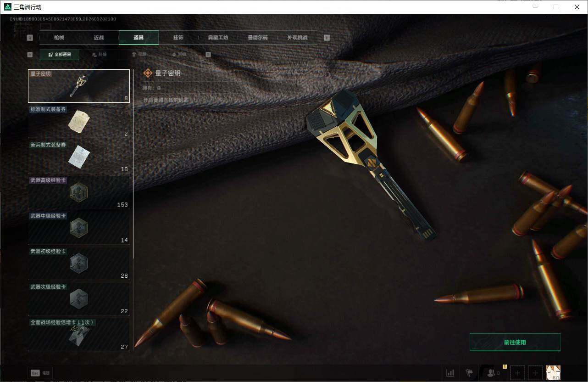The height and width of the screenshot is (382, 588).
Task: Go to the 典藏工坊 tab
Action: pyautogui.click(x=218, y=38)
